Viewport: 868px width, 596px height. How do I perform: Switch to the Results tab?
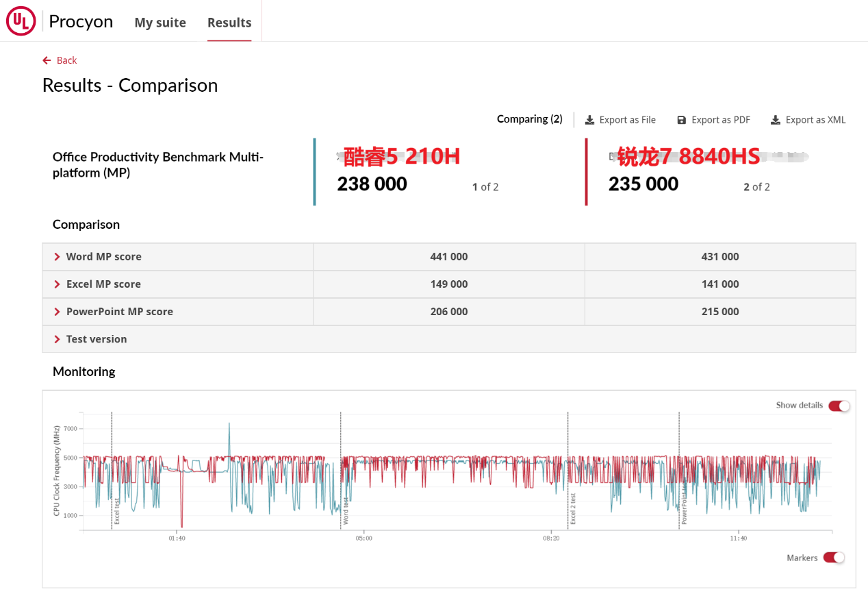tap(229, 23)
